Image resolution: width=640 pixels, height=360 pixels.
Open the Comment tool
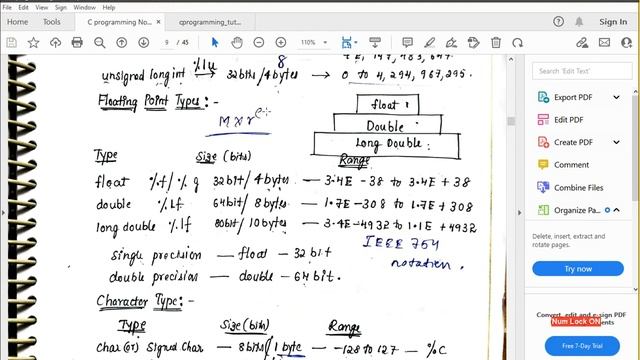571,164
